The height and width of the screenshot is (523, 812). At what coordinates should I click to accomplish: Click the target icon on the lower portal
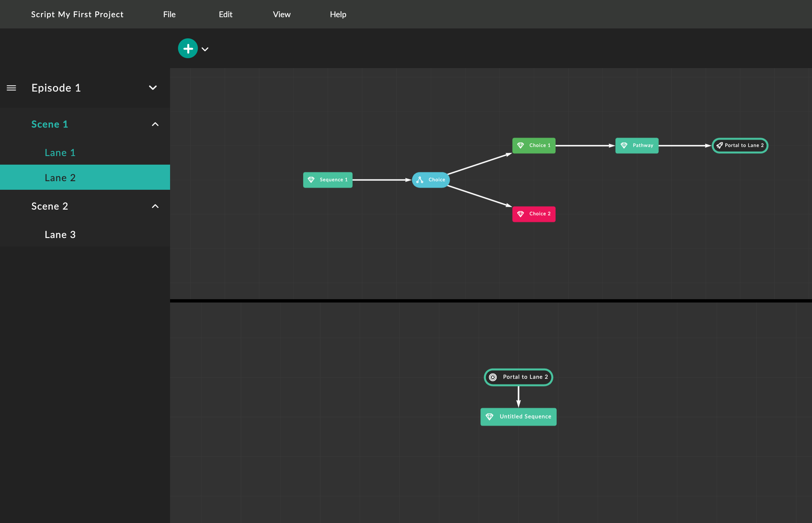492,377
